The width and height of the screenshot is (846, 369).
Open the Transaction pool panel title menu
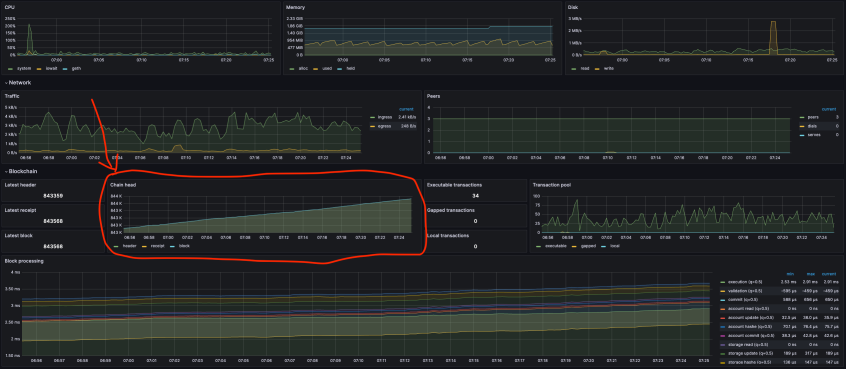(551, 185)
